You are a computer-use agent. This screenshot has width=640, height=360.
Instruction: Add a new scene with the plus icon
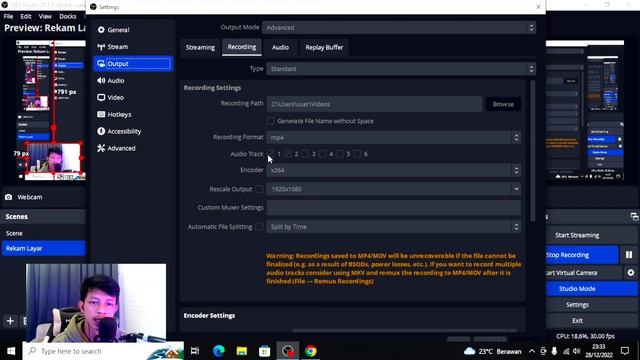(x=10, y=321)
